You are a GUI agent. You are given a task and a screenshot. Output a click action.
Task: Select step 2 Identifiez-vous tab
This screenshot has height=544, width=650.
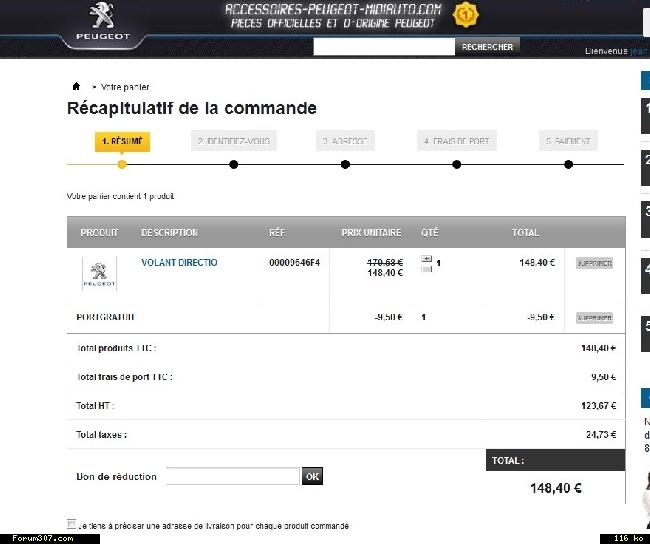(x=234, y=141)
